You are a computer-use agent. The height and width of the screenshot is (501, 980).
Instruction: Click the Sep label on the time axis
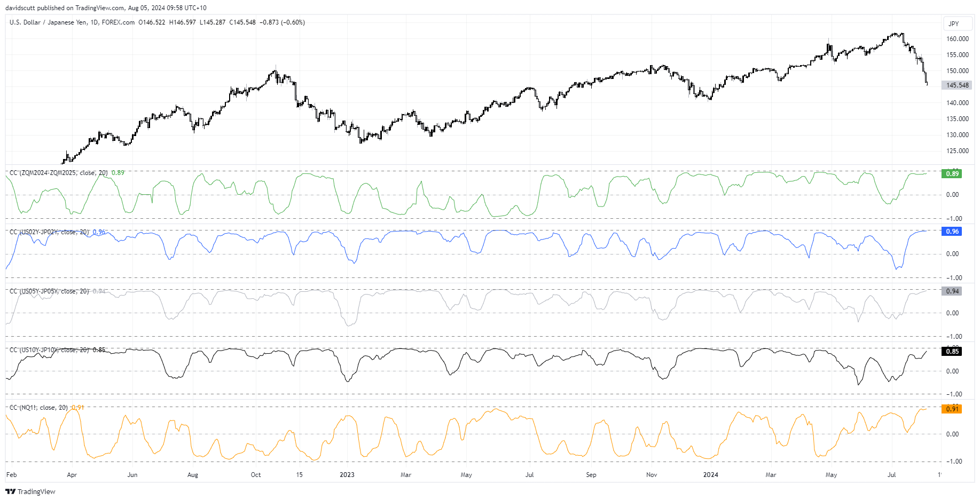click(x=591, y=475)
